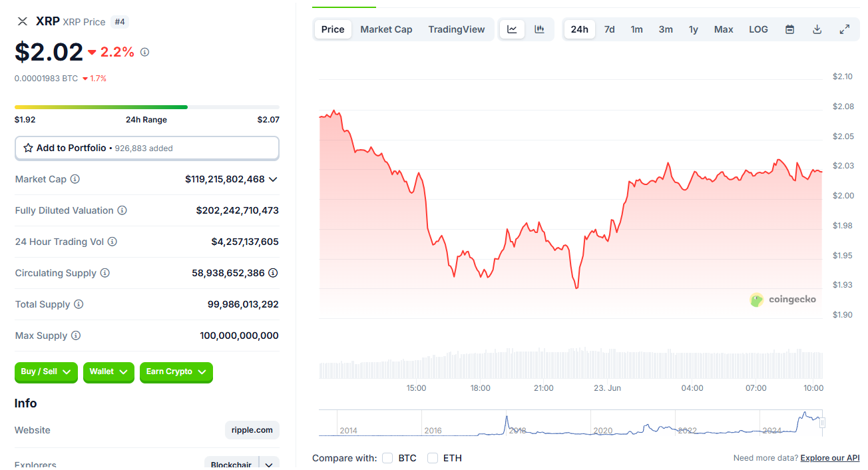Click the $2.02 current price
The image size is (868, 470).
[49, 52]
